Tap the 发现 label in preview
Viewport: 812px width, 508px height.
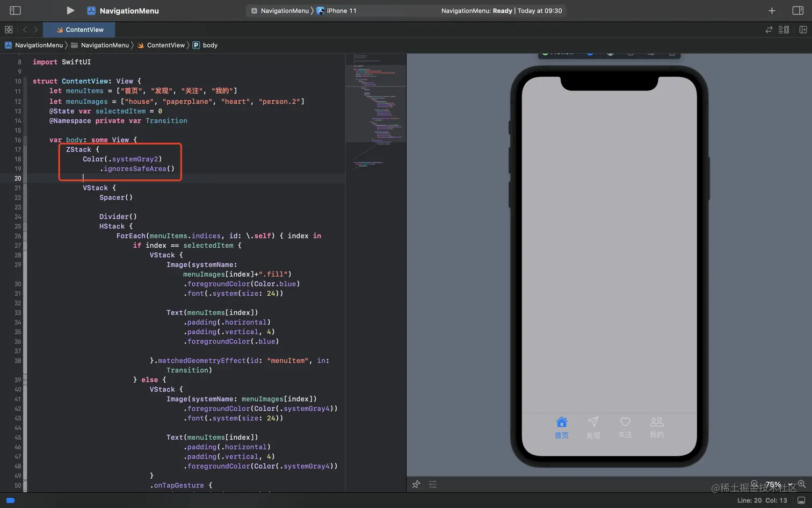593,435
